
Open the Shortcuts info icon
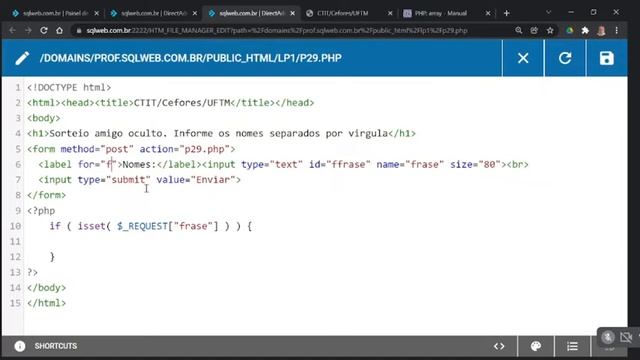(20, 346)
